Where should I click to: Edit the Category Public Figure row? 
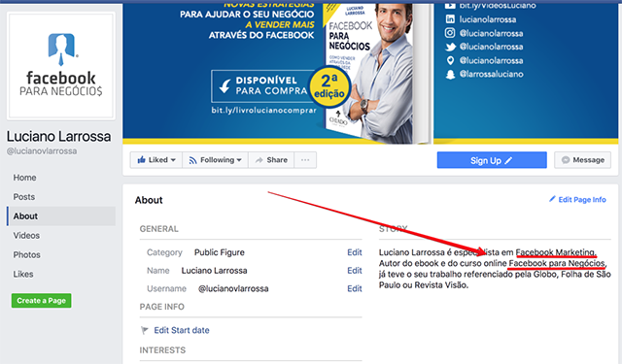pos(354,252)
